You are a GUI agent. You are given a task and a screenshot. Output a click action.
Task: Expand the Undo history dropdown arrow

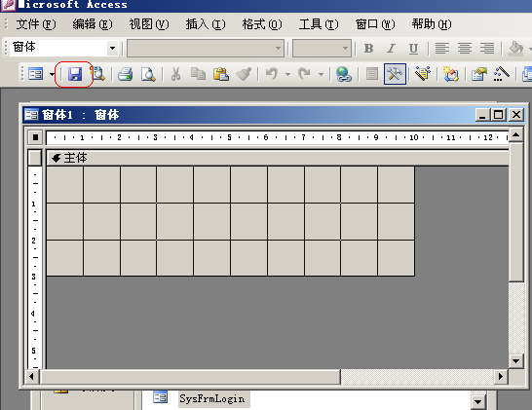[x=287, y=74]
